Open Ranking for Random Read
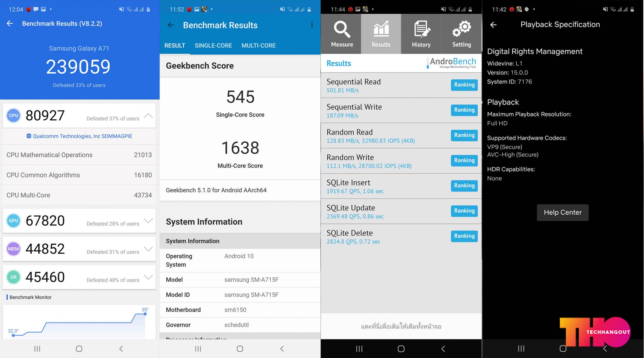 point(464,135)
